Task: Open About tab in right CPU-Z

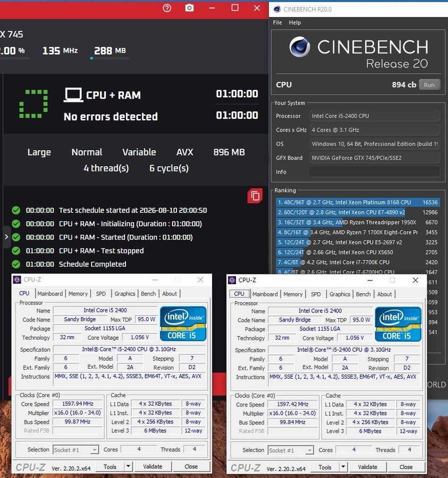Action: (384, 294)
